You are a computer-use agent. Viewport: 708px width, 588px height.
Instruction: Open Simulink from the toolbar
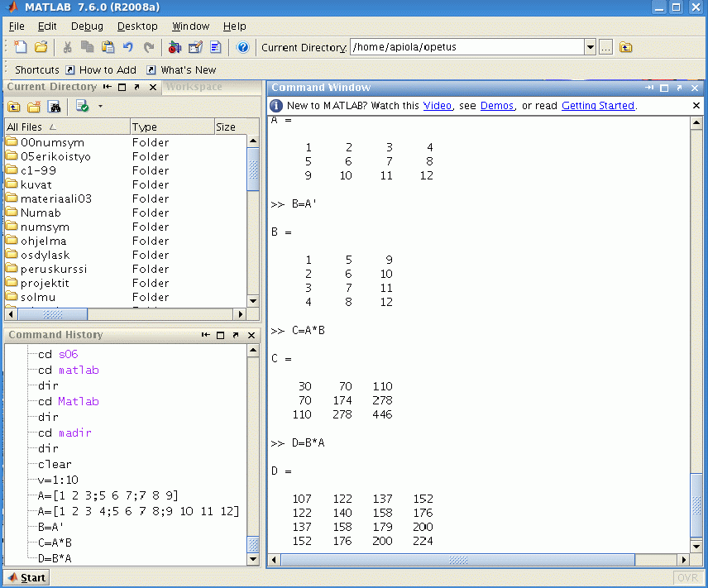click(x=175, y=47)
